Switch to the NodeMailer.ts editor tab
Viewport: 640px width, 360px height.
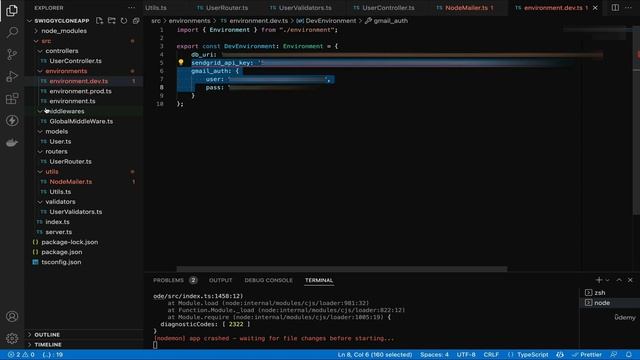pos(467,8)
